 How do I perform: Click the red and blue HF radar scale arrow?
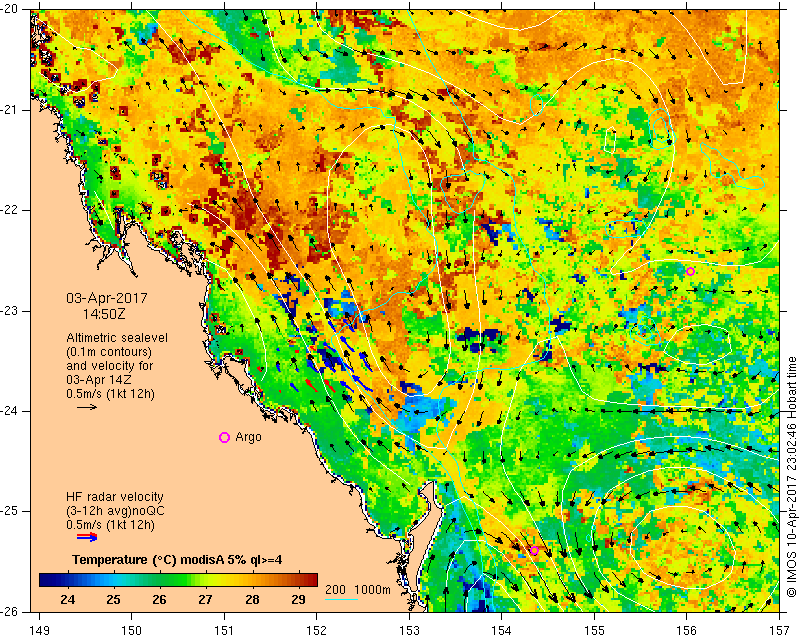(x=87, y=537)
